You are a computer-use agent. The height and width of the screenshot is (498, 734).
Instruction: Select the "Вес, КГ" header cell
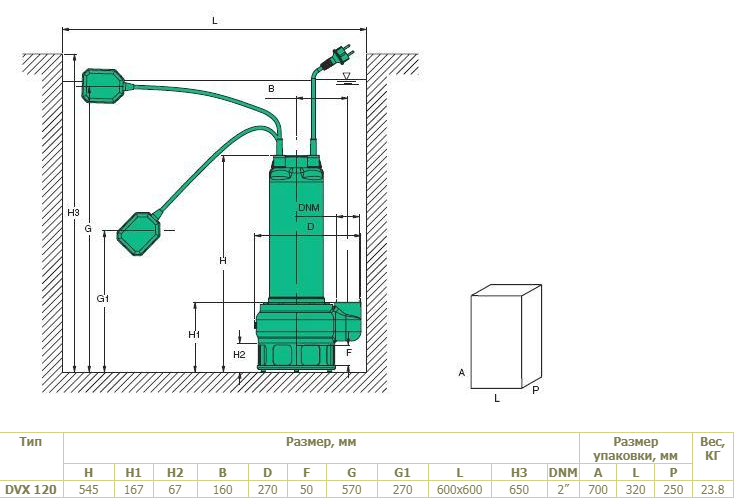click(713, 448)
